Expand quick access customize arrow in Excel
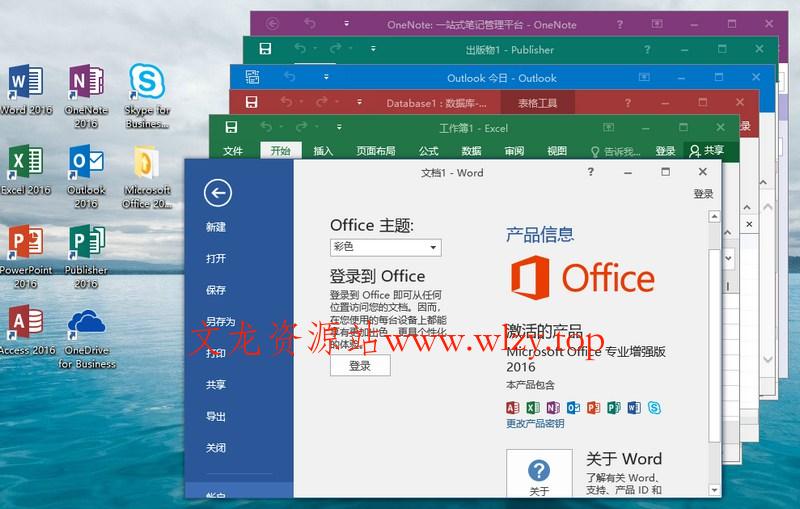800x509 pixels. [339, 126]
